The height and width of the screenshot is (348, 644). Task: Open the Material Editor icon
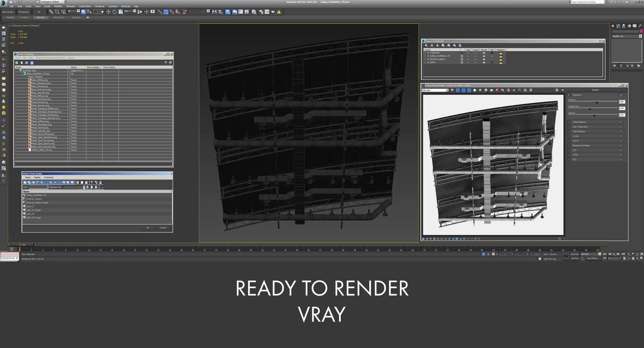[254, 12]
